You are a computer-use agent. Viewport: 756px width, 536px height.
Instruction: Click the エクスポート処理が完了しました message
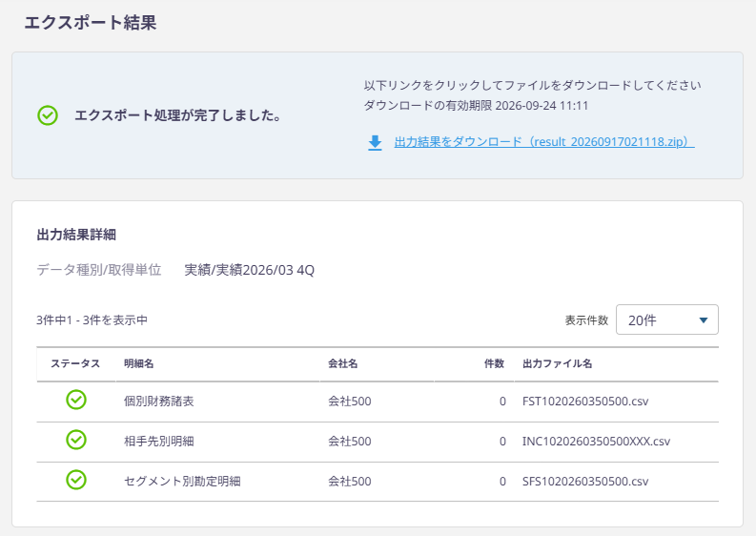click(x=178, y=115)
